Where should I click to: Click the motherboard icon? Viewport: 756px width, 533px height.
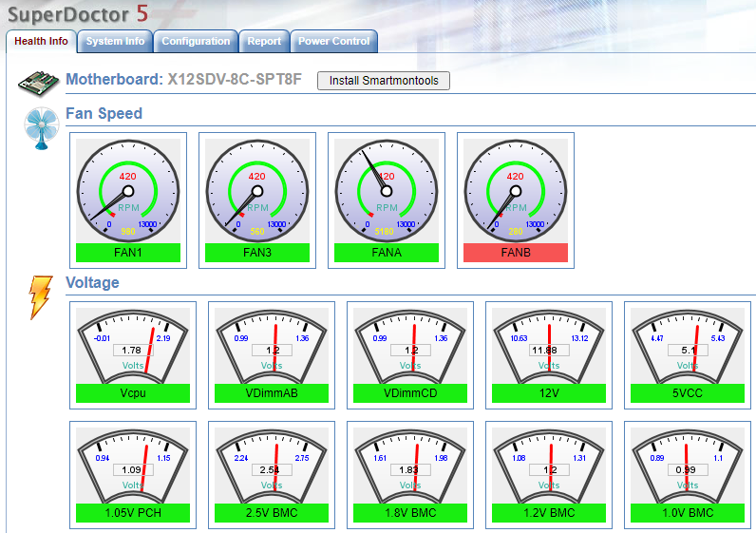pyautogui.click(x=39, y=83)
